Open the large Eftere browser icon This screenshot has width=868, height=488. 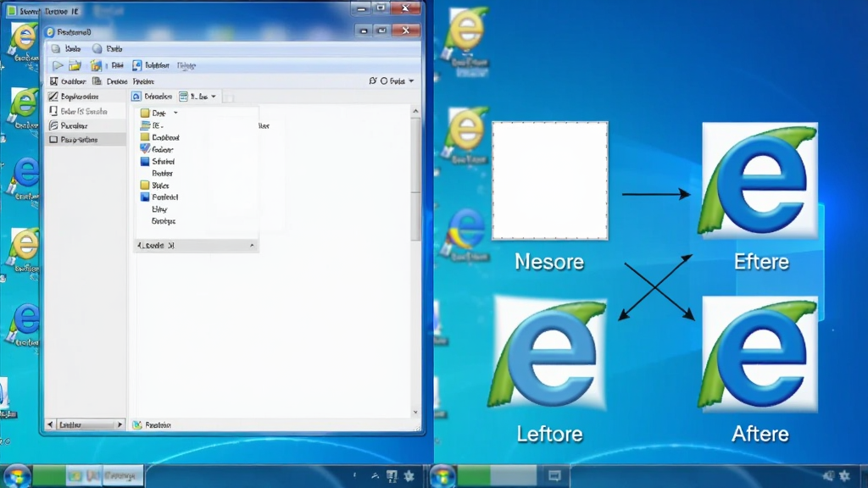759,181
